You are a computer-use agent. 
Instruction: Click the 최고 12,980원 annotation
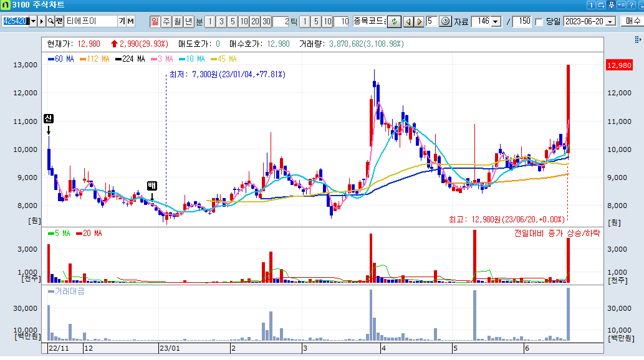506,220
